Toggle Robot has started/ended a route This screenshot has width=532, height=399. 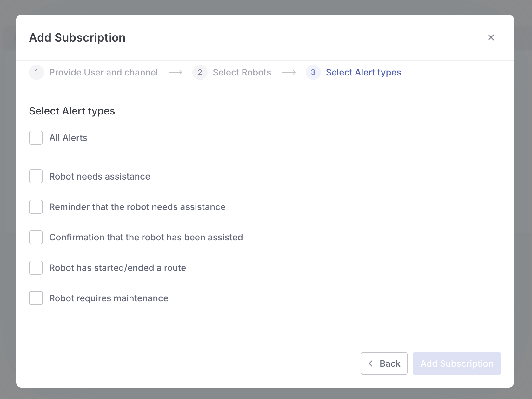coord(36,268)
